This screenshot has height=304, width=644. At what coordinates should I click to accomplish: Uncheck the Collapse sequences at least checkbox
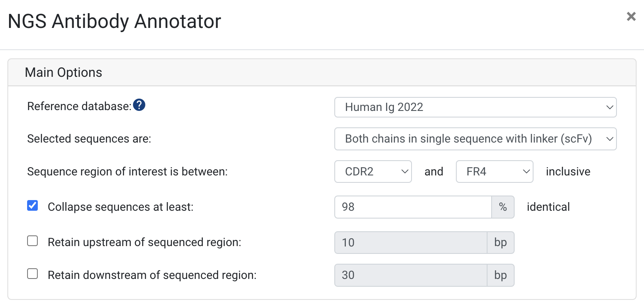pyautogui.click(x=32, y=205)
